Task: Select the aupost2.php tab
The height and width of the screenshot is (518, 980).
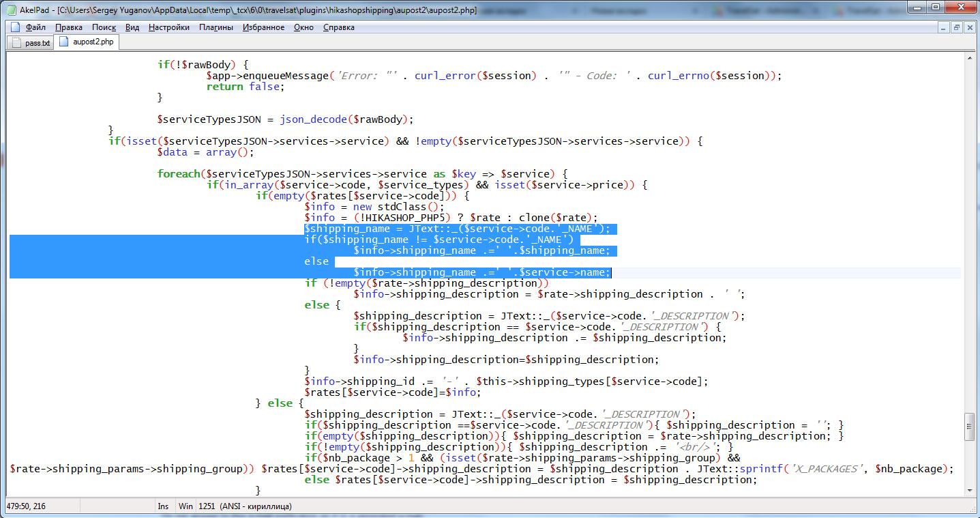Action: point(87,42)
